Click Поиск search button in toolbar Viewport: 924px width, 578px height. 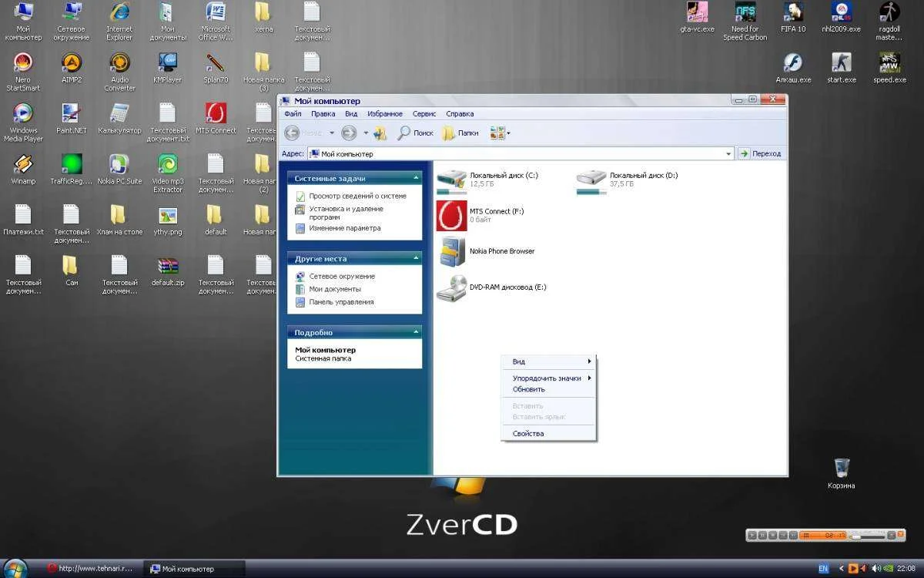[416, 133]
